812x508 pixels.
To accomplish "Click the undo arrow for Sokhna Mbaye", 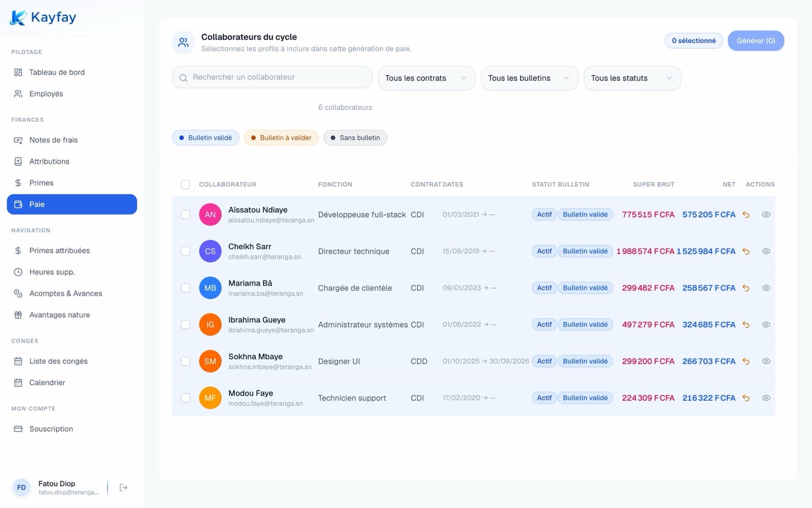I will [746, 361].
